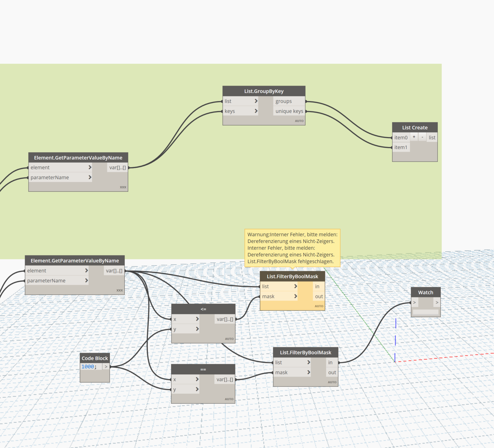Expand mask chevron on lower FilterByBoolMask node
This screenshot has width=494, height=448.
pos(308,372)
